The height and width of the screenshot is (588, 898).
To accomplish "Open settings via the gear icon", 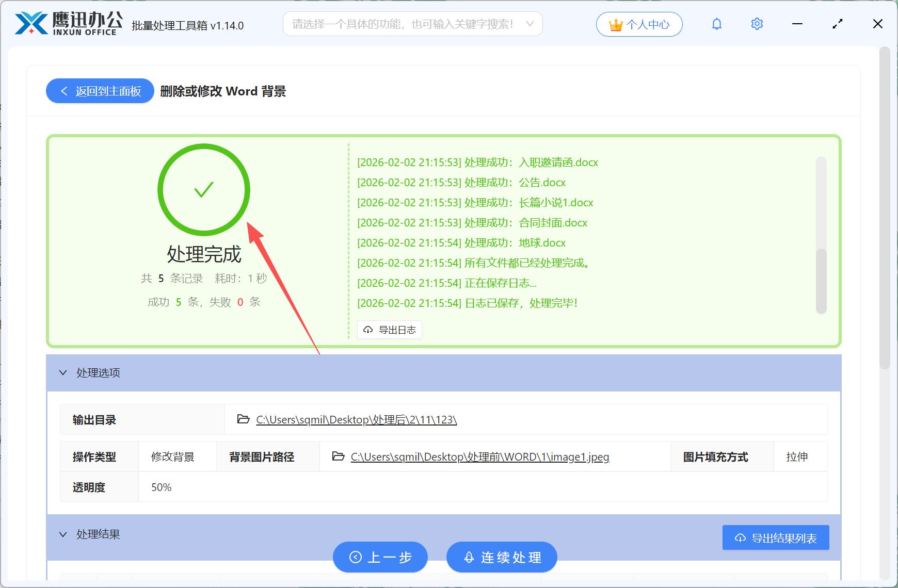I will pyautogui.click(x=757, y=24).
